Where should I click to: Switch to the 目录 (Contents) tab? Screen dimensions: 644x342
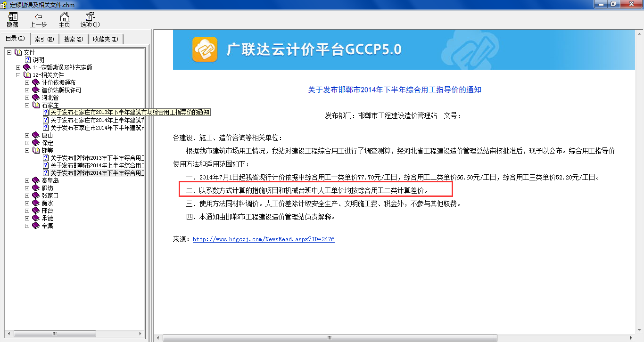point(15,39)
